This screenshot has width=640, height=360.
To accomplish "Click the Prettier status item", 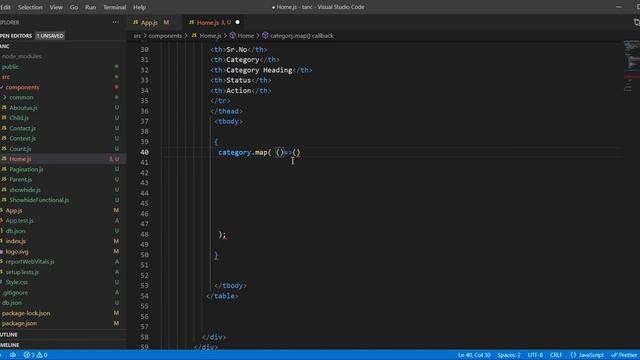I will click(x=624, y=355).
